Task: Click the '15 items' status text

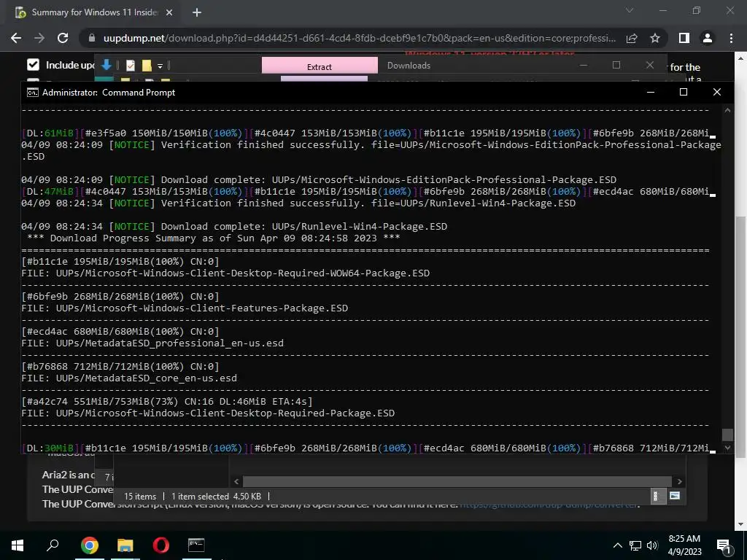Action: pyautogui.click(x=140, y=496)
